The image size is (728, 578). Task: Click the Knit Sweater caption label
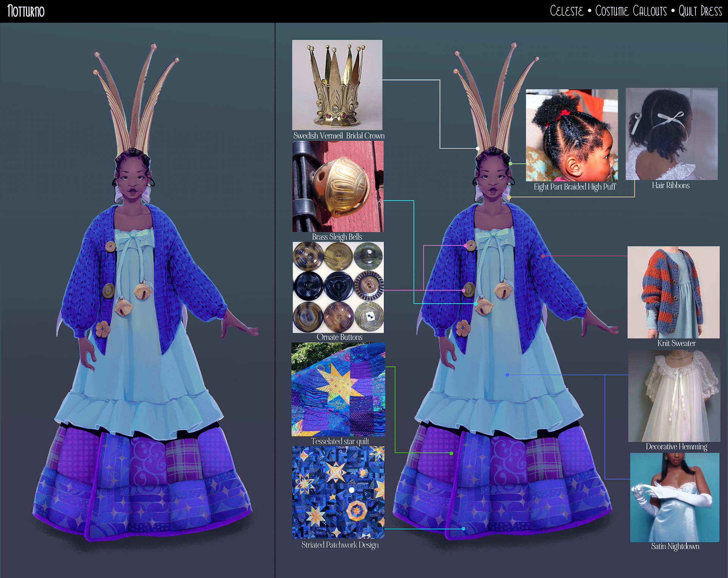tap(676, 343)
